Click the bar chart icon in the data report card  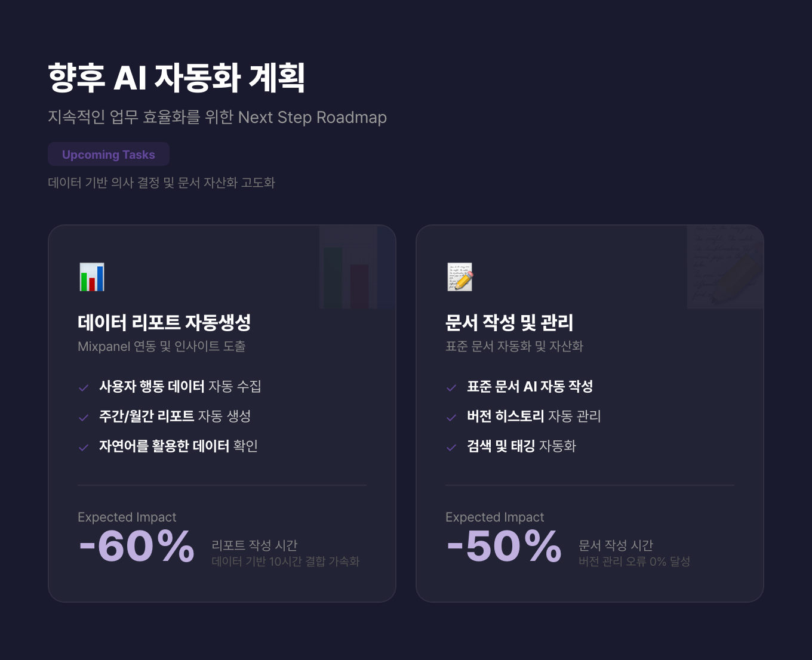(92, 277)
